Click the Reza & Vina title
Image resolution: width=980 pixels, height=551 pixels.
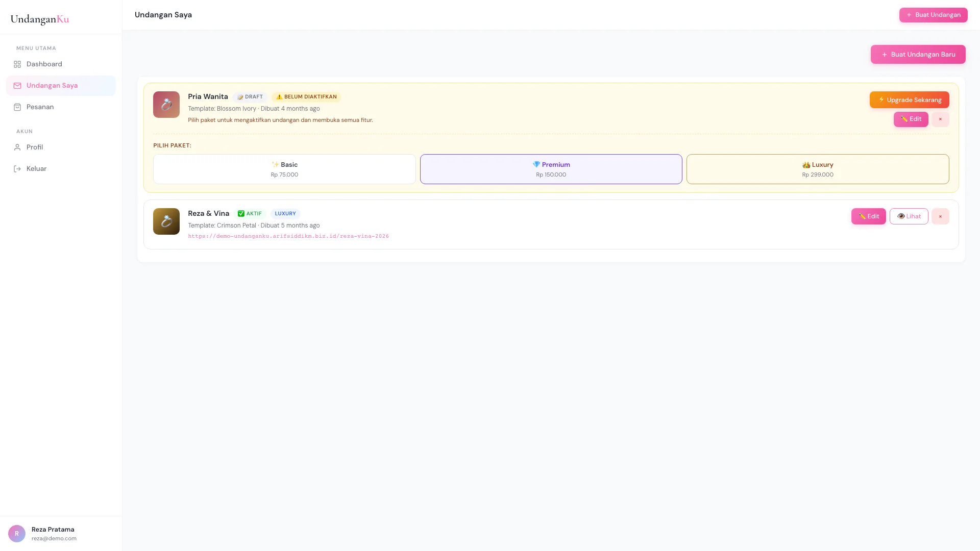coord(208,214)
